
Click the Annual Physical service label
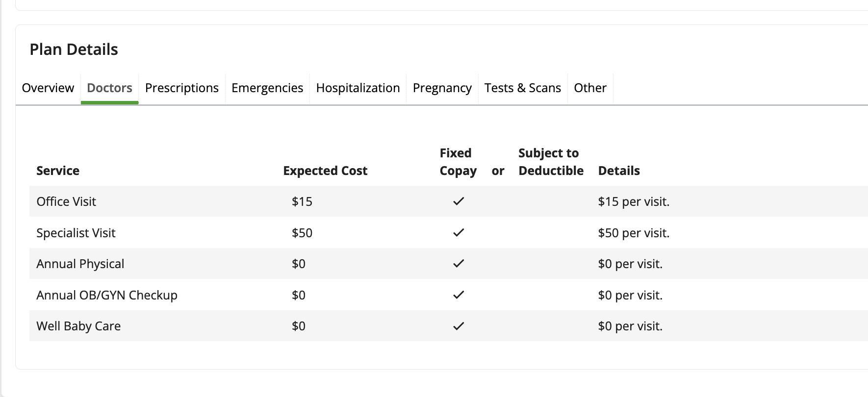[x=80, y=264]
